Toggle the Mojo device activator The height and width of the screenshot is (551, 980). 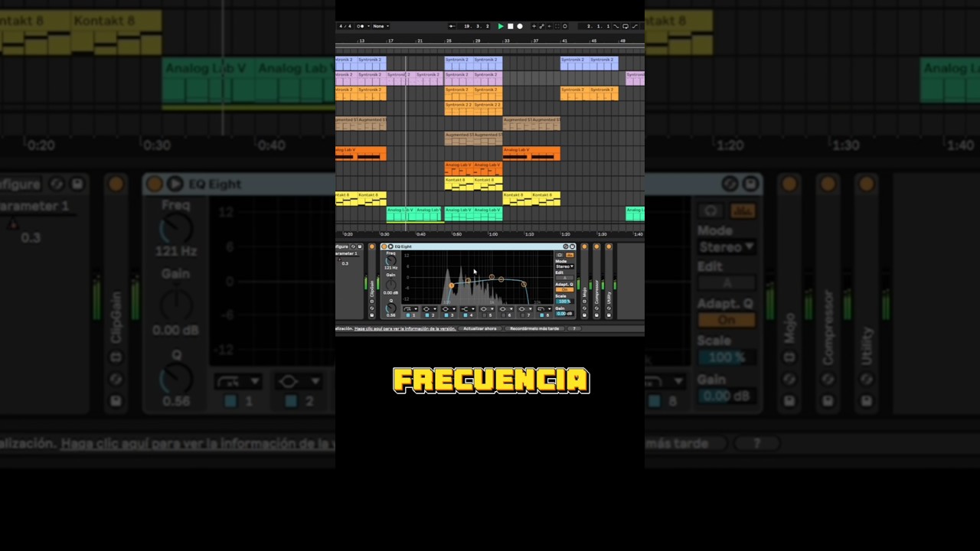pos(584,246)
